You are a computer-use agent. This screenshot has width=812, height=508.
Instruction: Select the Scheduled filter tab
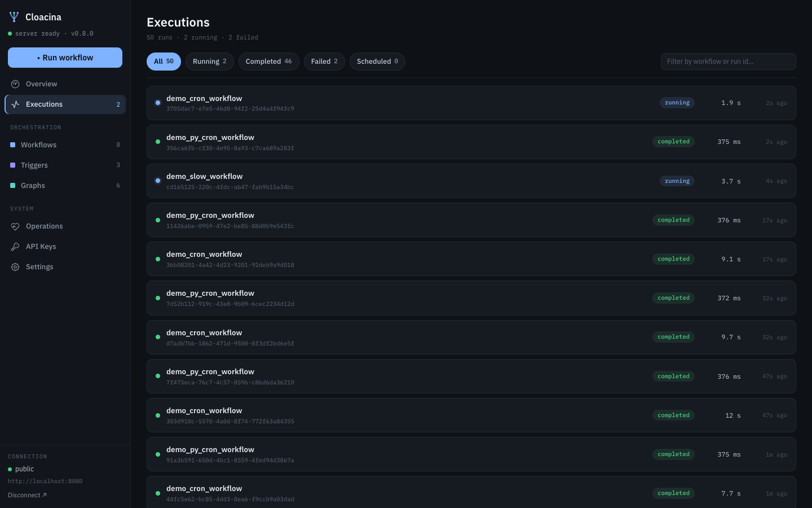[377, 62]
